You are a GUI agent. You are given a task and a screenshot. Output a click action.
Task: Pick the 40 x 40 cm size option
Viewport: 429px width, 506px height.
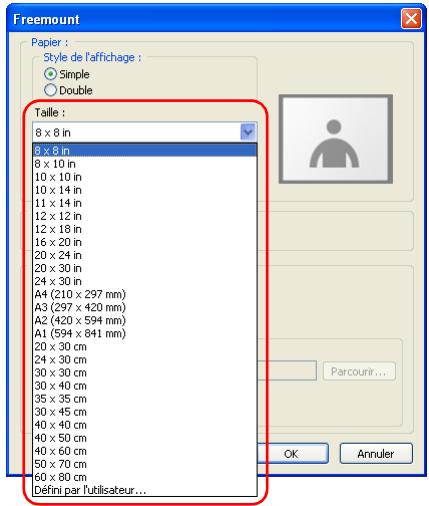click(x=145, y=425)
